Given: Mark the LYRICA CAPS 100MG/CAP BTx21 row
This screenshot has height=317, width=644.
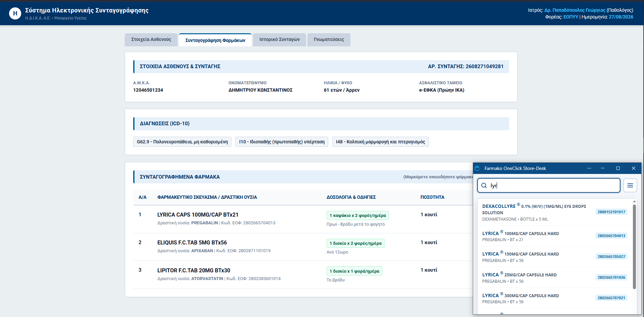Looking at the screenshot, I should pos(303,219).
